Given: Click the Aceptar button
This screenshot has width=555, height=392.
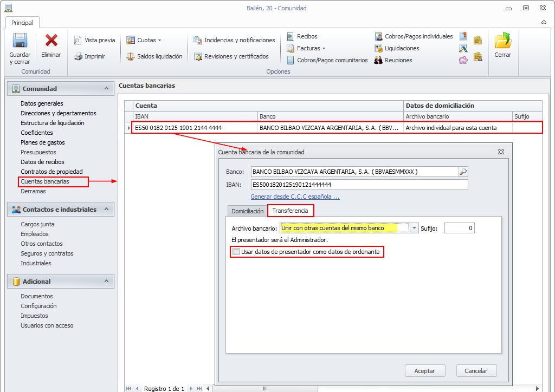Looking at the screenshot, I should coord(425,371).
